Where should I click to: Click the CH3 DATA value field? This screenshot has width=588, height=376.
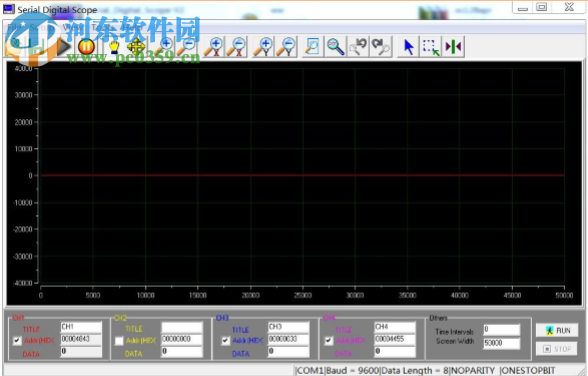coord(288,351)
